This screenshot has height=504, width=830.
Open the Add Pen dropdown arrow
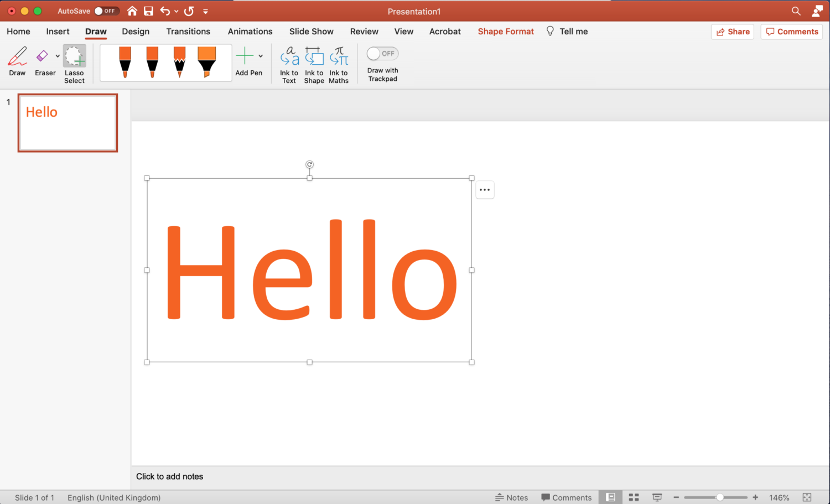[260, 55]
